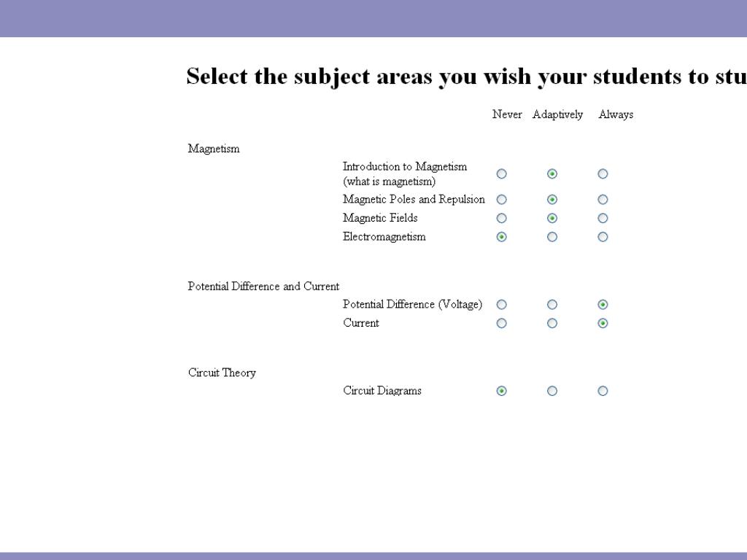Set Electromagnetism to Adaptively
This screenshot has height=560, width=747.
pyautogui.click(x=552, y=236)
